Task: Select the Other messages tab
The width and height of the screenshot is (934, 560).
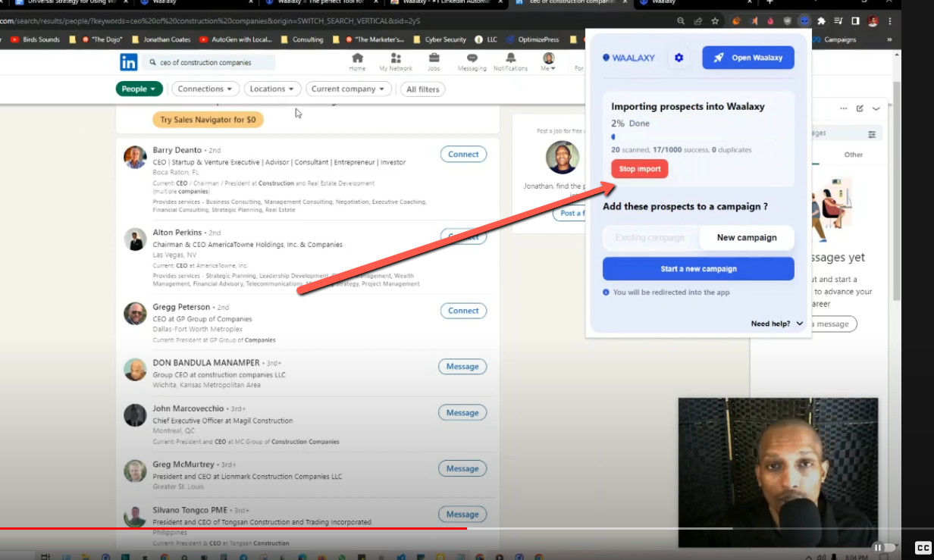Action: coord(853,154)
